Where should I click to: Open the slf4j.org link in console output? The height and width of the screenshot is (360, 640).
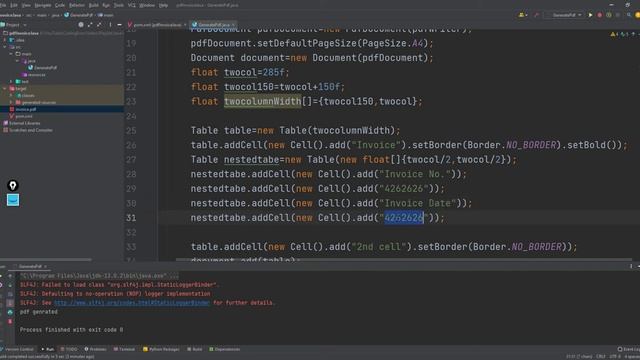131,303
